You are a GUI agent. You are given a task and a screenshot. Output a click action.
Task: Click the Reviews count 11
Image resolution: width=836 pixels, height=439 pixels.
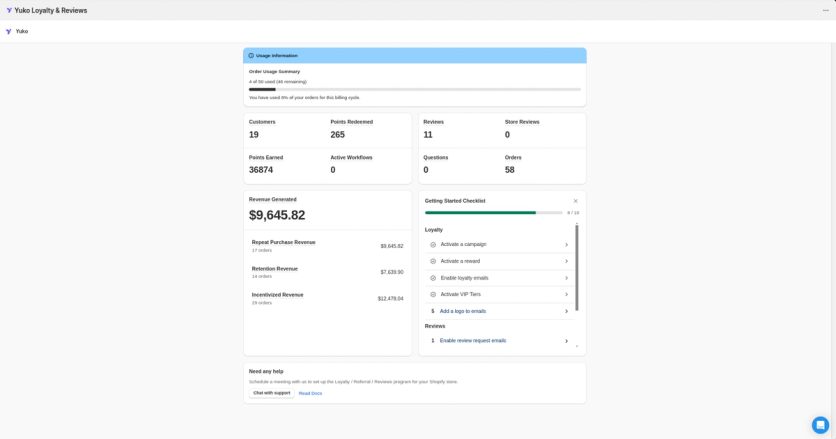428,135
